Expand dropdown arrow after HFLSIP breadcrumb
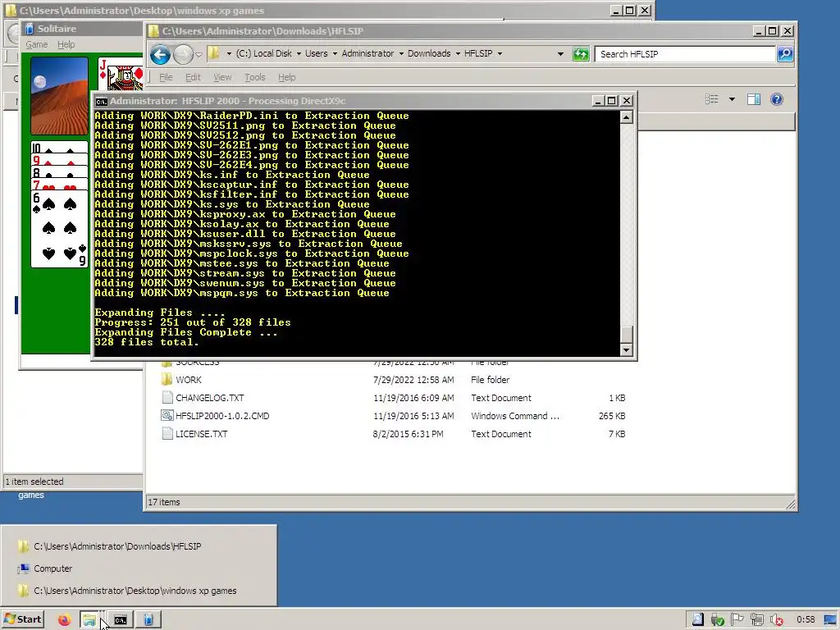The image size is (840, 630). [500, 53]
